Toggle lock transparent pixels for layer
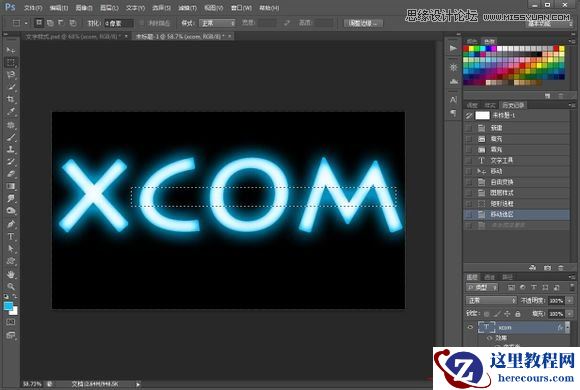The image size is (580, 390). coord(486,314)
